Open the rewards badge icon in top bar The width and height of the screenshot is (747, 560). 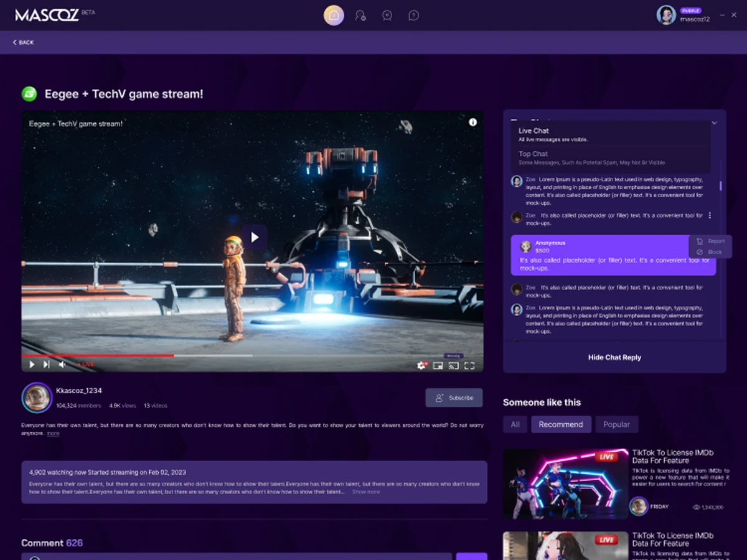coord(387,15)
